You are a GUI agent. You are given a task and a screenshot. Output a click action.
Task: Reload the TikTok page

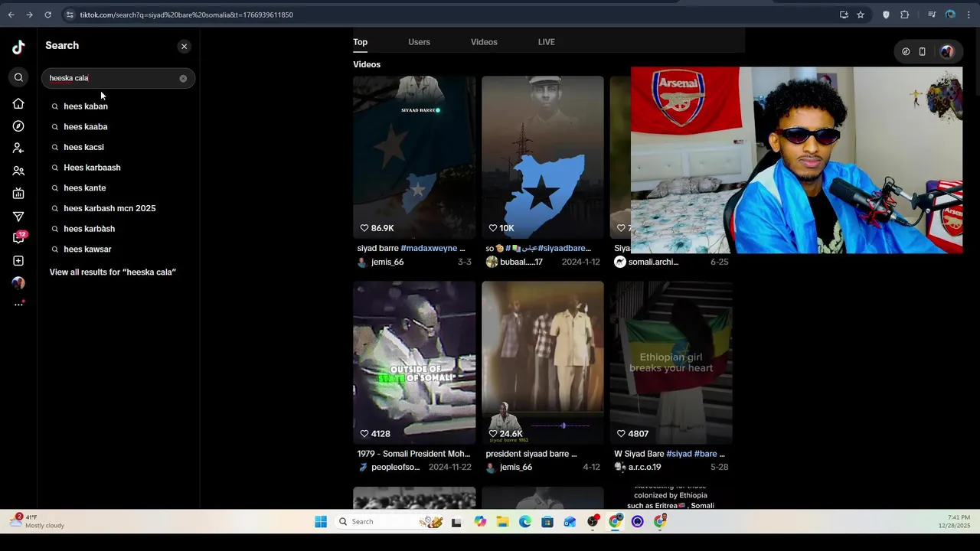[47, 15]
